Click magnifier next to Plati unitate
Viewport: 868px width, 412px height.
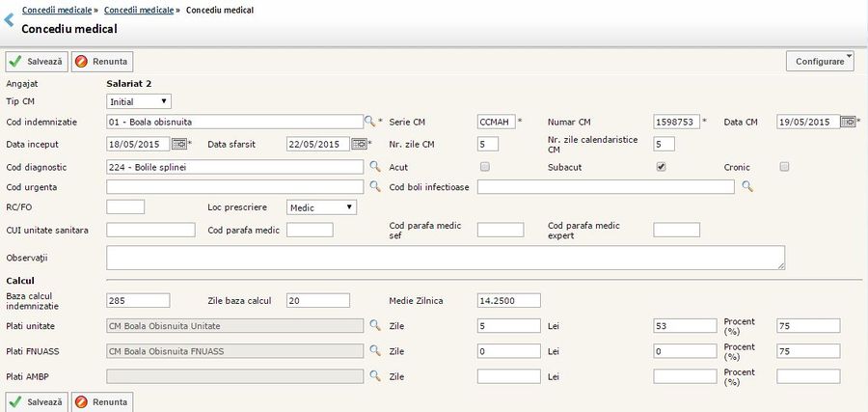coord(375,324)
